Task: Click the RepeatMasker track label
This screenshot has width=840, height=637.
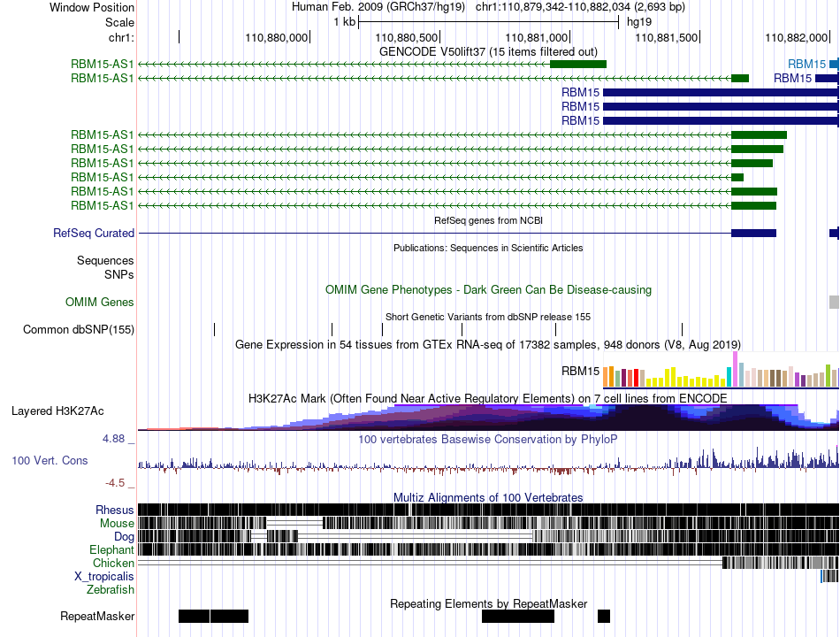Action: pyautogui.click(x=97, y=617)
